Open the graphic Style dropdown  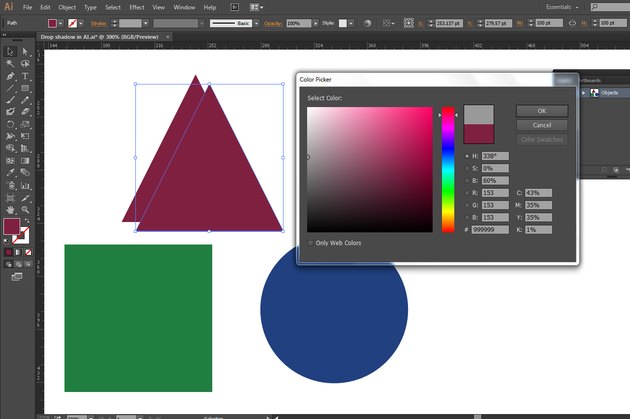(351, 23)
